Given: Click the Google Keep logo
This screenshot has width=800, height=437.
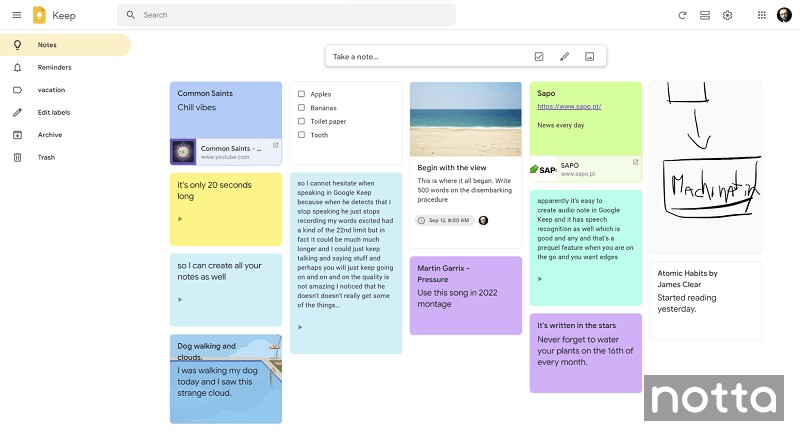Looking at the screenshot, I should coord(39,15).
